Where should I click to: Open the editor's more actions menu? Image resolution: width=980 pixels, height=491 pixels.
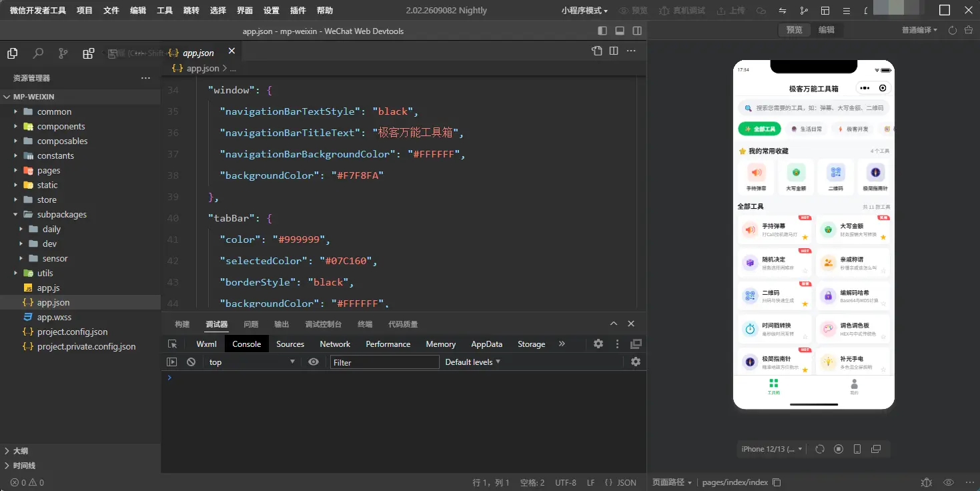tap(631, 51)
